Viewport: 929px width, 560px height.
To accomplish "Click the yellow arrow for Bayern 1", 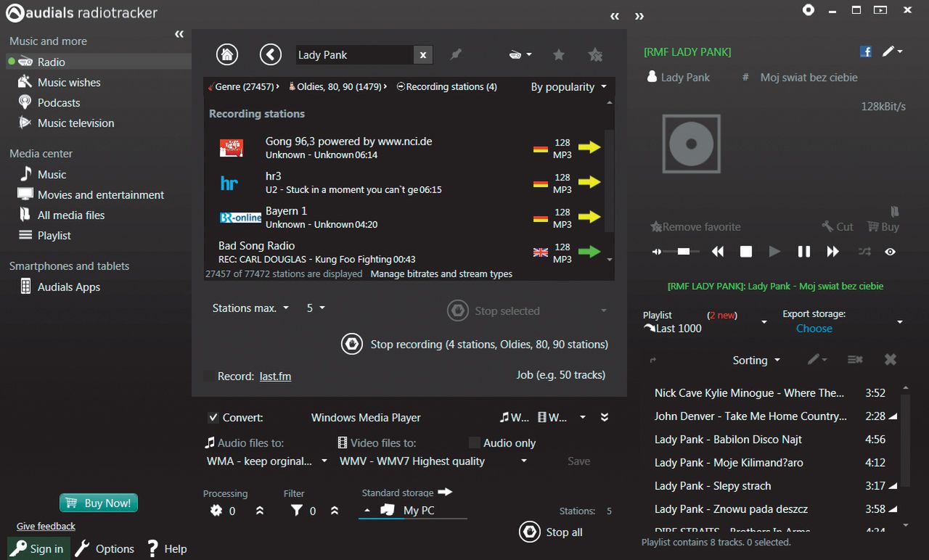I will click(x=589, y=217).
